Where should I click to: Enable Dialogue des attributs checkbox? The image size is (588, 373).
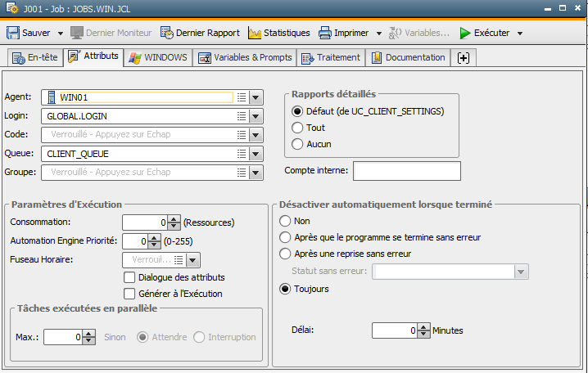pos(129,277)
